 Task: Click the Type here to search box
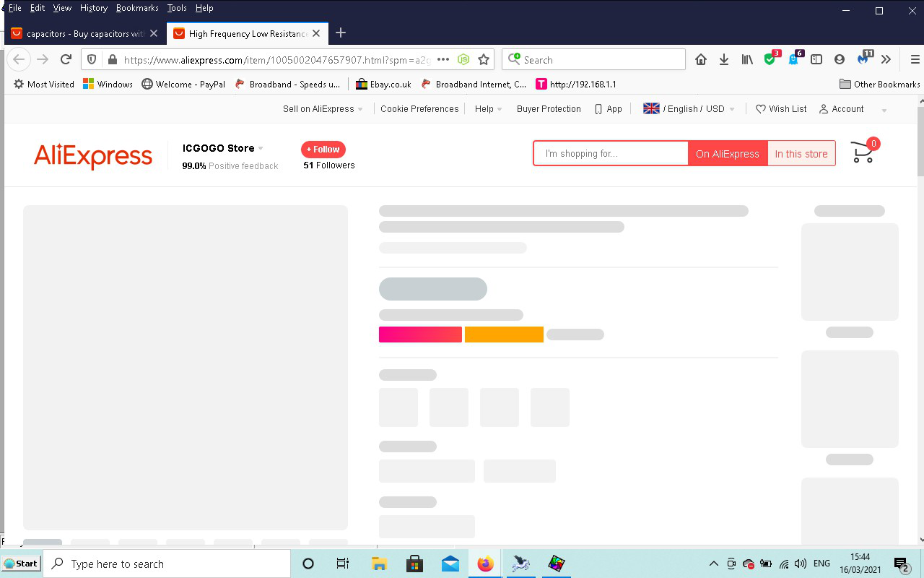(167, 564)
